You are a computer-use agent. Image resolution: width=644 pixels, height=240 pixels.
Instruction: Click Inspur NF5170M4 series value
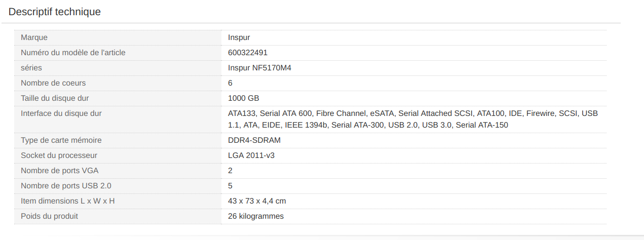tap(259, 68)
